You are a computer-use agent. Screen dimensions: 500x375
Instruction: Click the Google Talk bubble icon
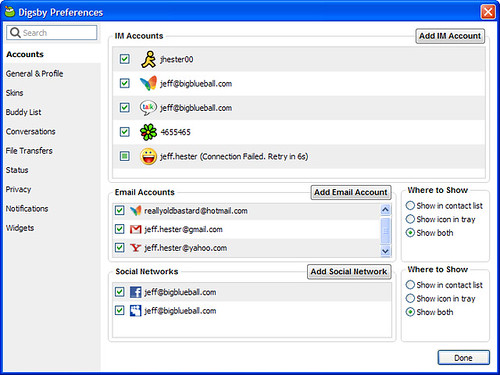148,108
